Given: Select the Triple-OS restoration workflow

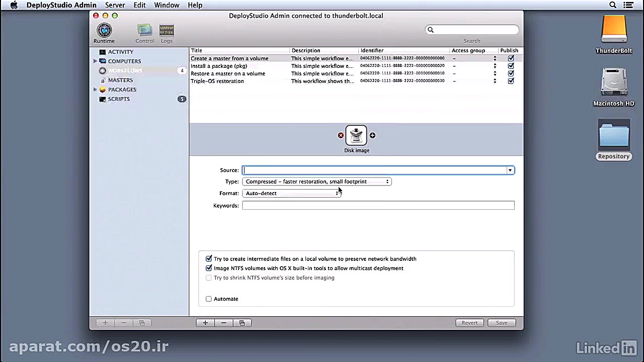Looking at the screenshot, I should click(217, 81).
